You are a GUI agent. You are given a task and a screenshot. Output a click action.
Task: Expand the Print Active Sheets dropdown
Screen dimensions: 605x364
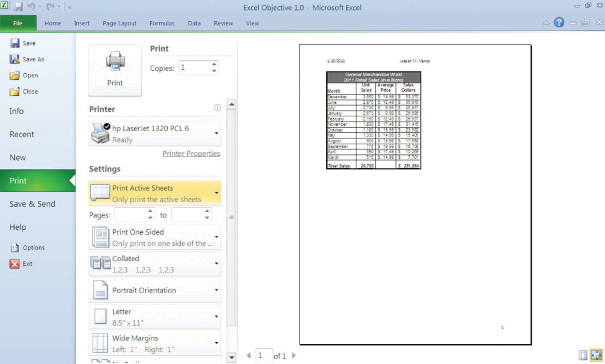tap(155, 193)
